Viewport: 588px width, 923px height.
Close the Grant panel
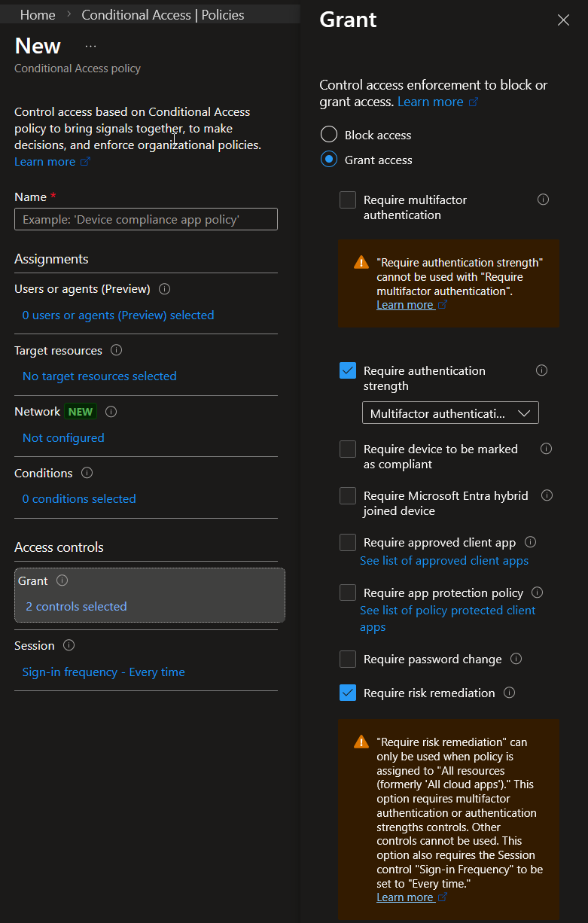coord(563,20)
